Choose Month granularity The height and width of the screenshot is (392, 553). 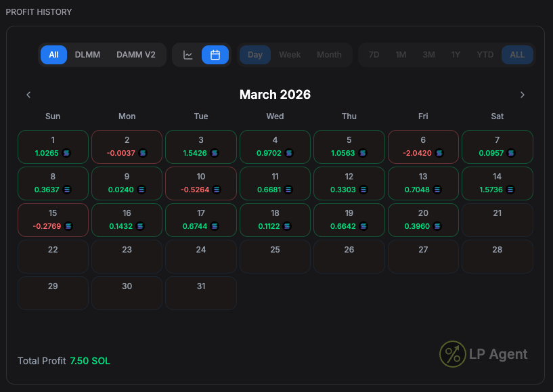click(x=329, y=55)
